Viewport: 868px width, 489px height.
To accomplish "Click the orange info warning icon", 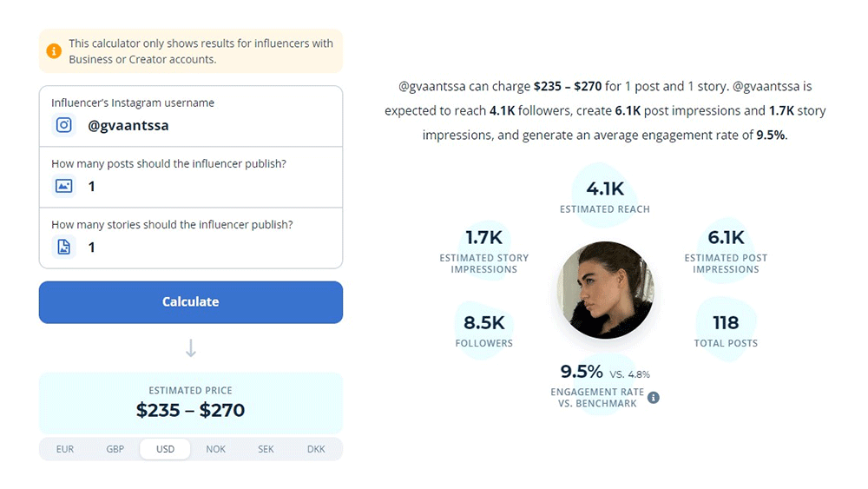I will pos(54,51).
